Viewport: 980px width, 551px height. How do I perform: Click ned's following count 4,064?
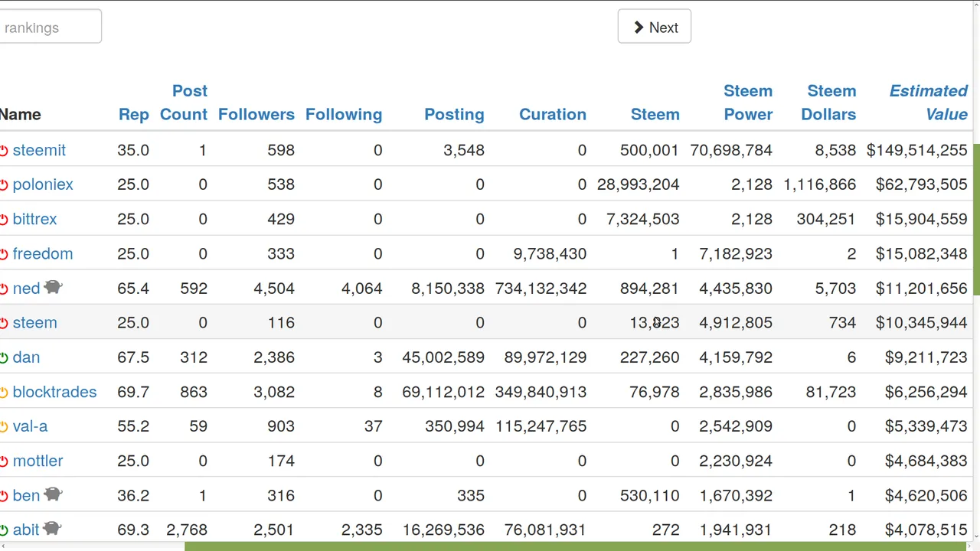coord(362,289)
